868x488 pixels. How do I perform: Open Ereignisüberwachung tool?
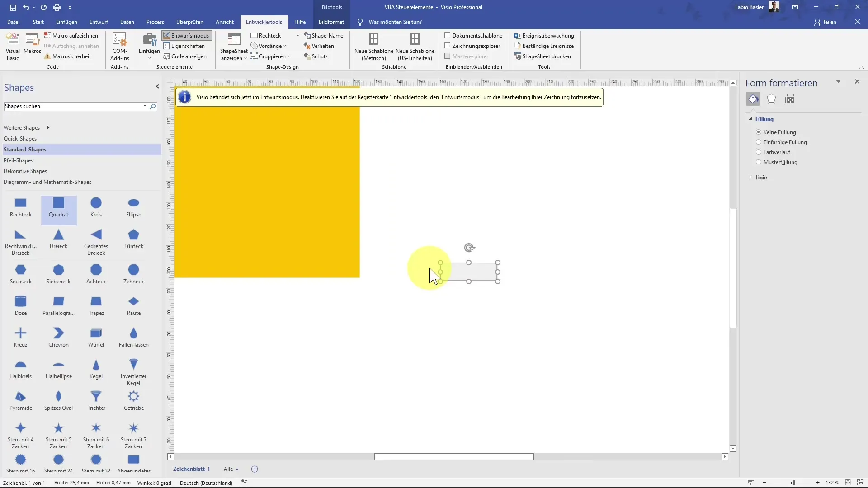click(544, 35)
